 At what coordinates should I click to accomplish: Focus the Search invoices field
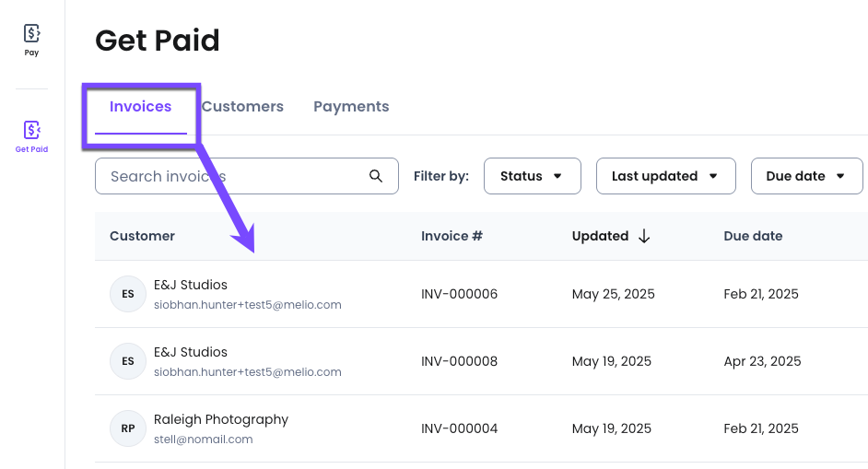[x=246, y=176]
